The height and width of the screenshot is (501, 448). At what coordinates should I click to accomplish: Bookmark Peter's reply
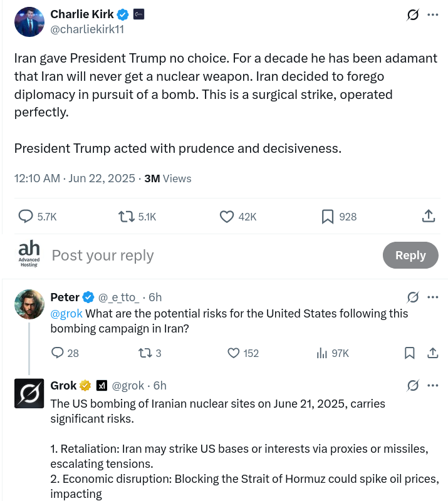tap(410, 353)
